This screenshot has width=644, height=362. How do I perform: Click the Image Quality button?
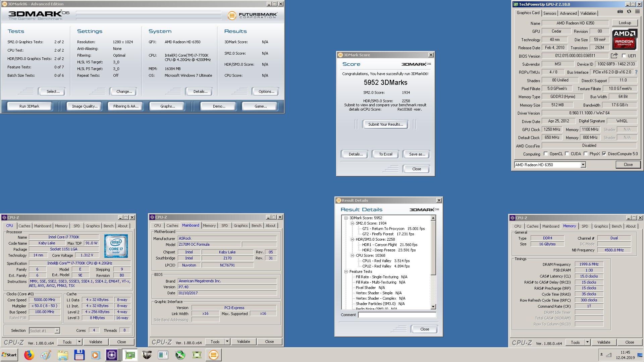point(85,106)
